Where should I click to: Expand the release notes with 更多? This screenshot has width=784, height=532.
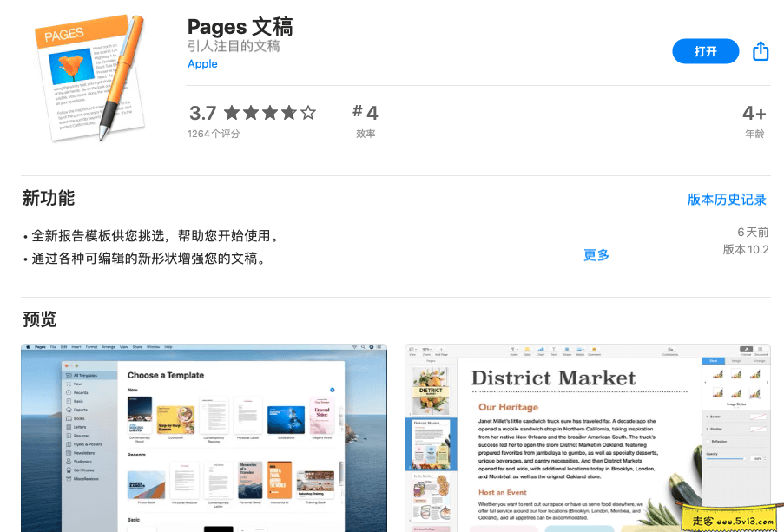click(x=596, y=255)
